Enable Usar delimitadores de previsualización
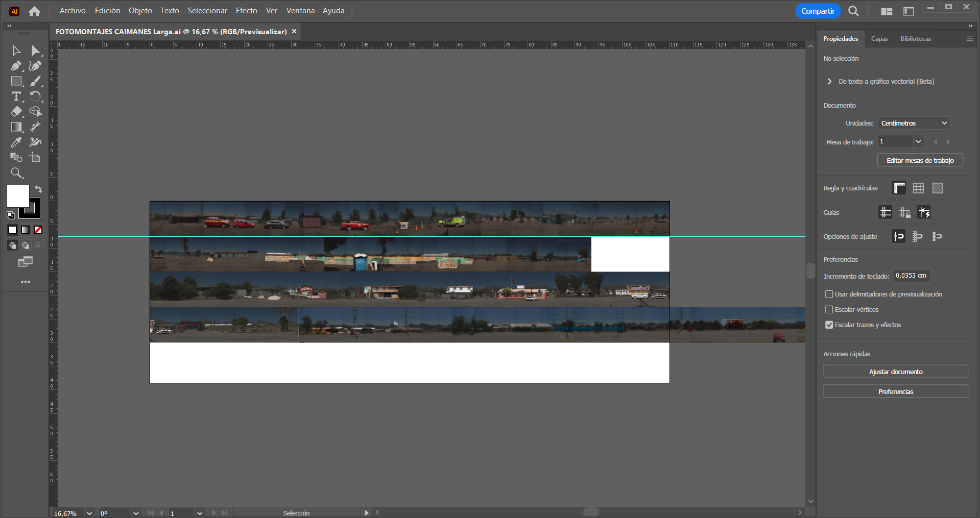 click(x=829, y=294)
